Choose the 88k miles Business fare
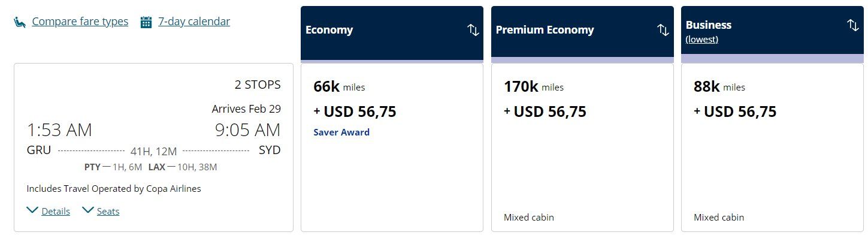Image resolution: width=868 pixels, height=235 pixels. [x=772, y=147]
